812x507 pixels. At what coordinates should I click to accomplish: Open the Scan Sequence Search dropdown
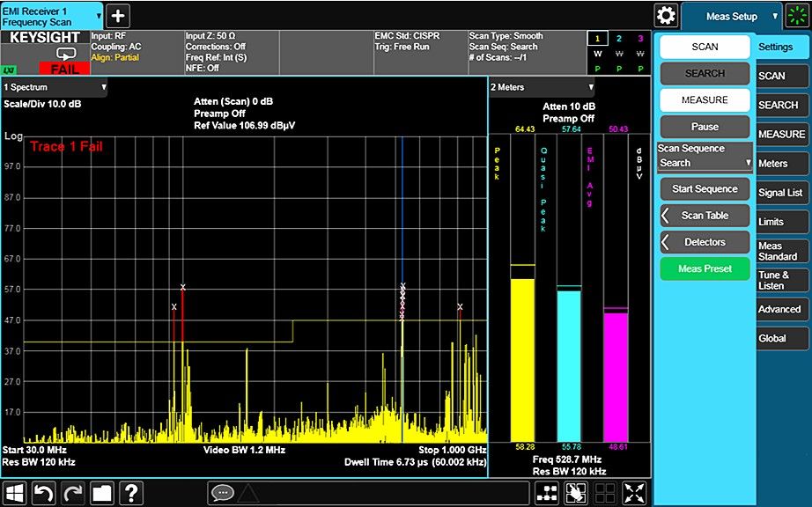[704, 161]
